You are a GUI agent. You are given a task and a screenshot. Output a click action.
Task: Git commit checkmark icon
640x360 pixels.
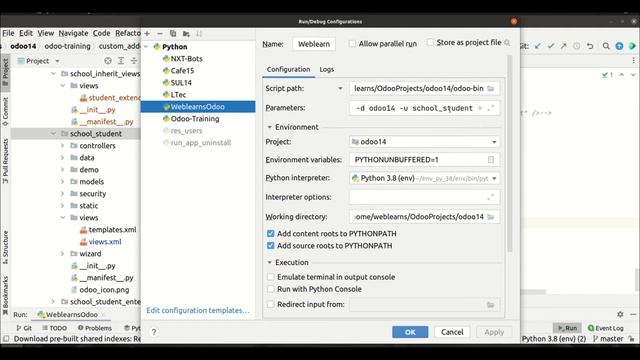(551, 46)
